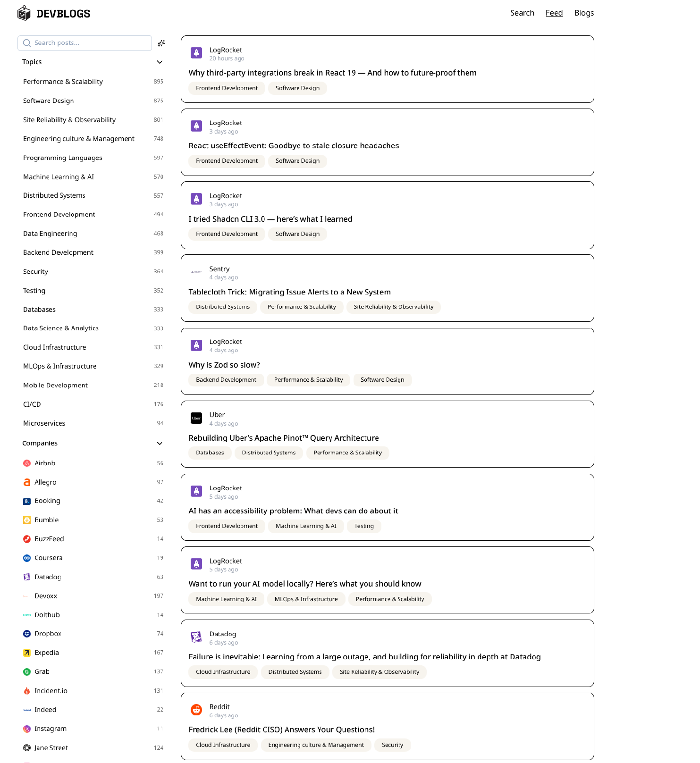Go to the Feed nav item

pos(554,13)
